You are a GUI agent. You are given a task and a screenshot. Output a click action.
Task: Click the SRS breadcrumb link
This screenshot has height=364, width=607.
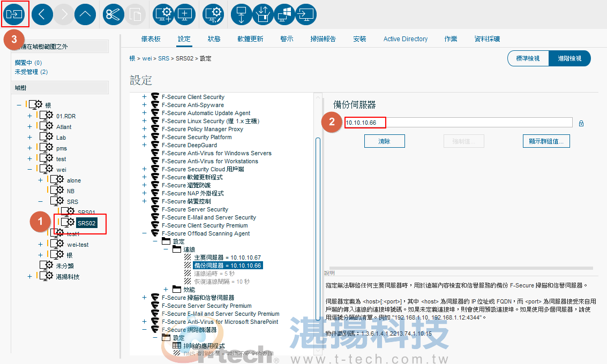[x=163, y=58]
